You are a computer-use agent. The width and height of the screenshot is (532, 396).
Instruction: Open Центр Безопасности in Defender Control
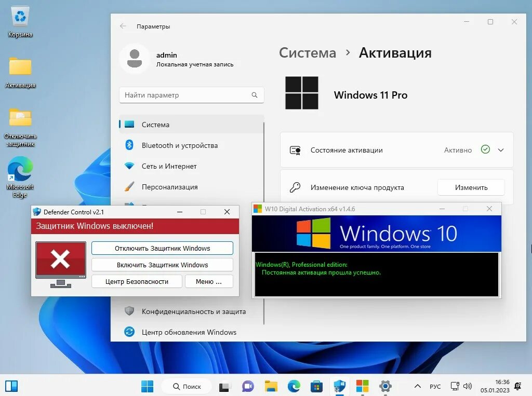tap(137, 281)
